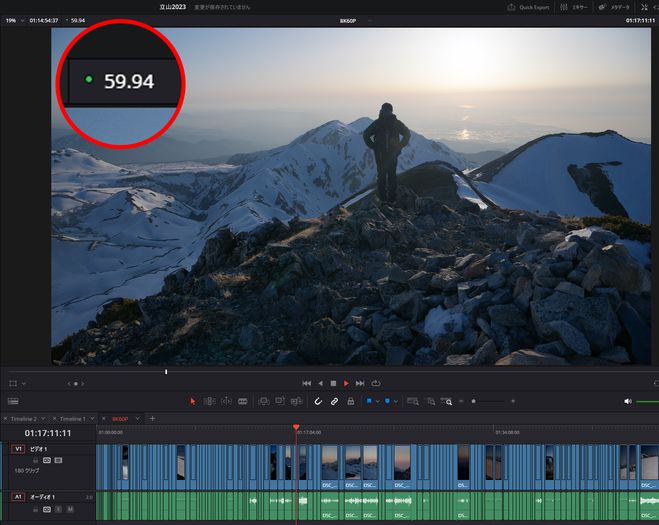The height and width of the screenshot is (525, 659).
Task: Activate the Dynamic Trim Mode tool
Action: [226, 401]
